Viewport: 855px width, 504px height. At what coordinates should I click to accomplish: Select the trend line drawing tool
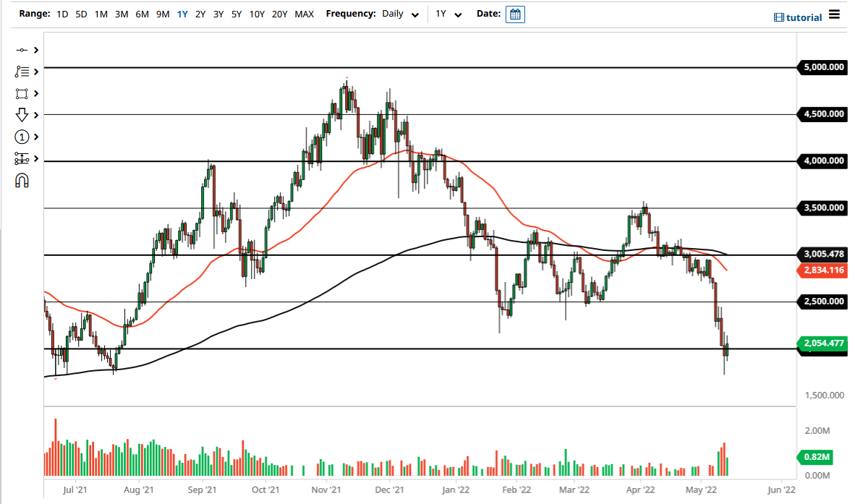pyautogui.click(x=21, y=51)
